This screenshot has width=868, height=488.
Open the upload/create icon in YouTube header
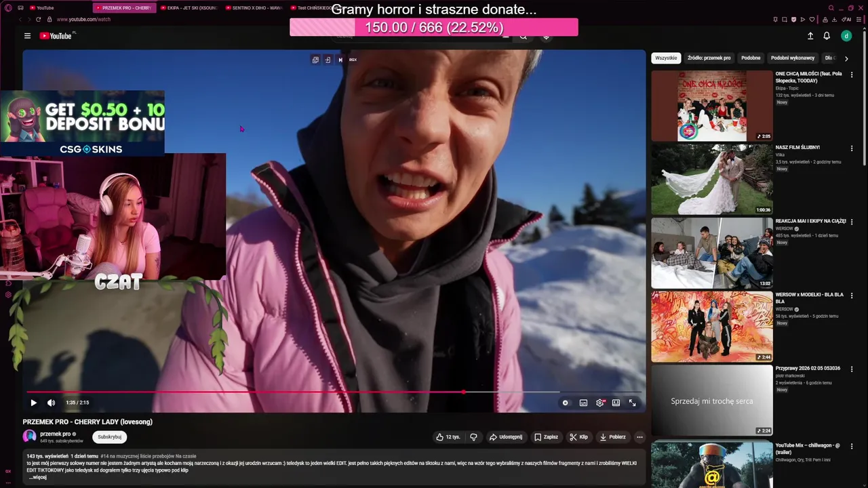pos(810,36)
